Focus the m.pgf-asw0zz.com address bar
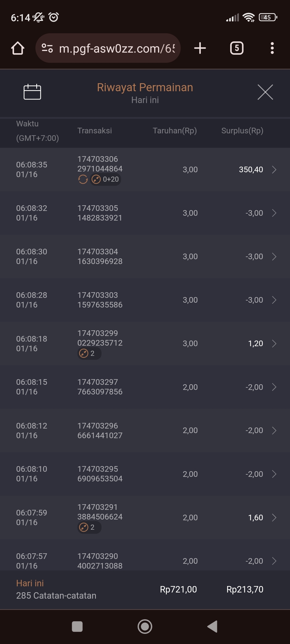290x644 pixels. click(117, 49)
